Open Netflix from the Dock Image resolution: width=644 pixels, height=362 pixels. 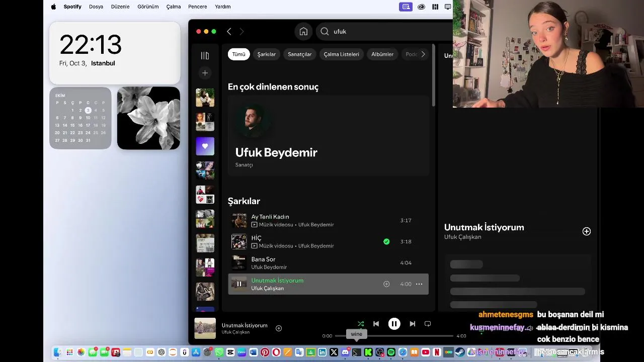pos(437,352)
